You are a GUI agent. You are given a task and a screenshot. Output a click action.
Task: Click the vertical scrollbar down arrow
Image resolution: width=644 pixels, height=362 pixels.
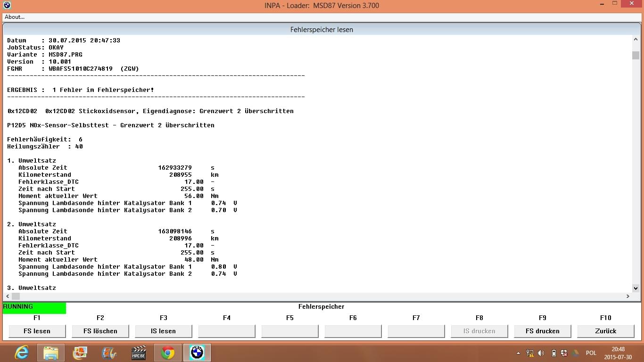[x=636, y=288]
